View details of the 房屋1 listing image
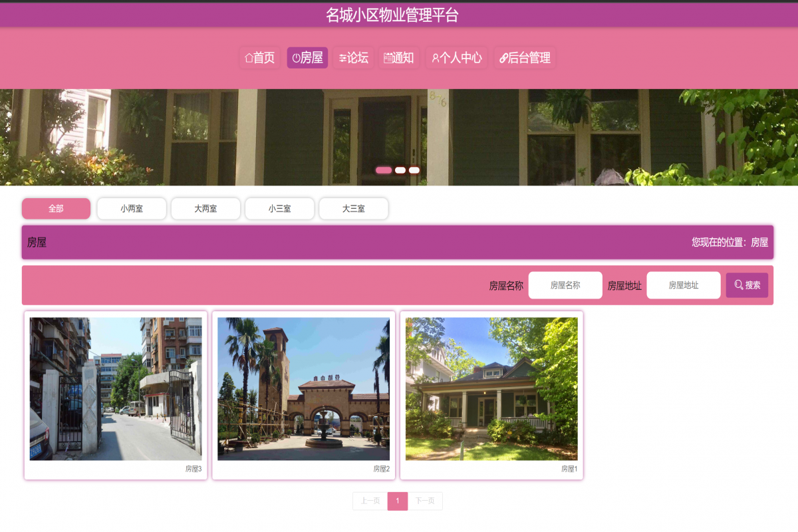The height and width of the screenshot is (532, 798). [x=491, y=387]
